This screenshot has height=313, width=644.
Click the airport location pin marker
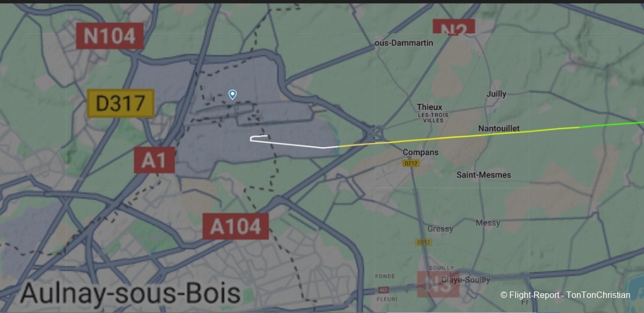click(232, 94)
